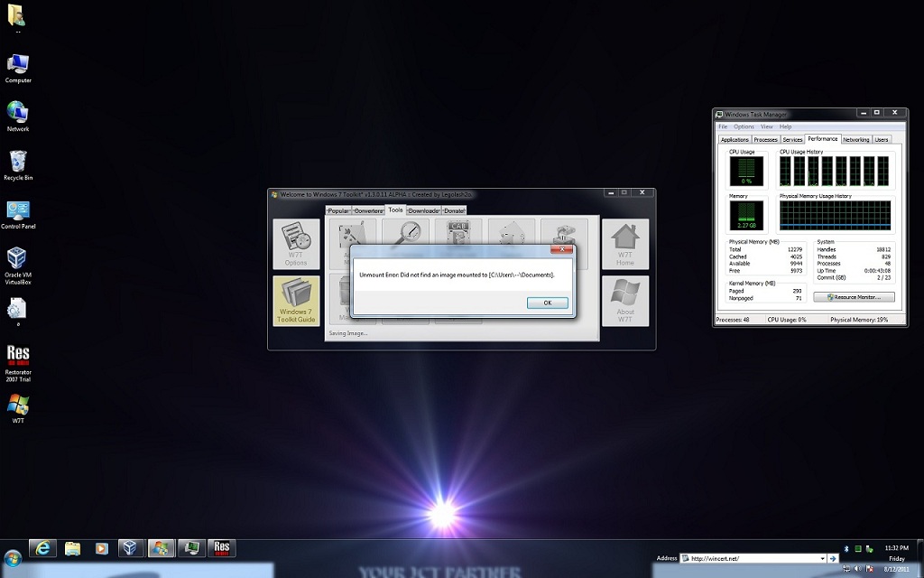This screenshot has width=924, height=578.
Task: Select the Tools tab in toolkit
Action: (395, 210)
